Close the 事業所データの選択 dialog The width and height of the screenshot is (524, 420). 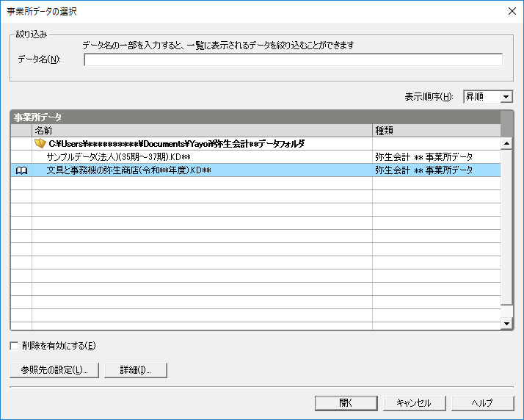512,11
